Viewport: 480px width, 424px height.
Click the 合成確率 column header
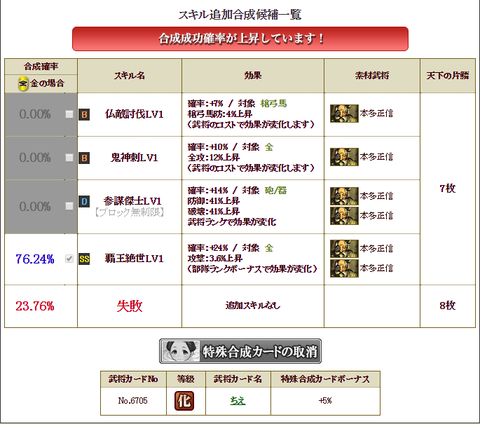[41, 67]
